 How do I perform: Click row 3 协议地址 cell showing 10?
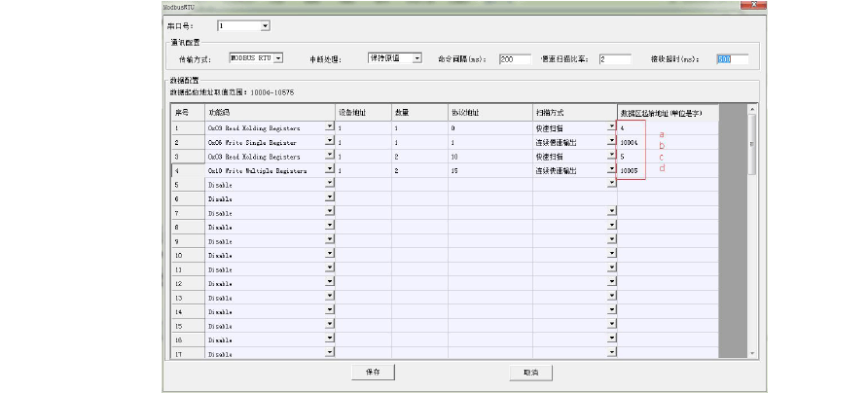tap(488, 156)
